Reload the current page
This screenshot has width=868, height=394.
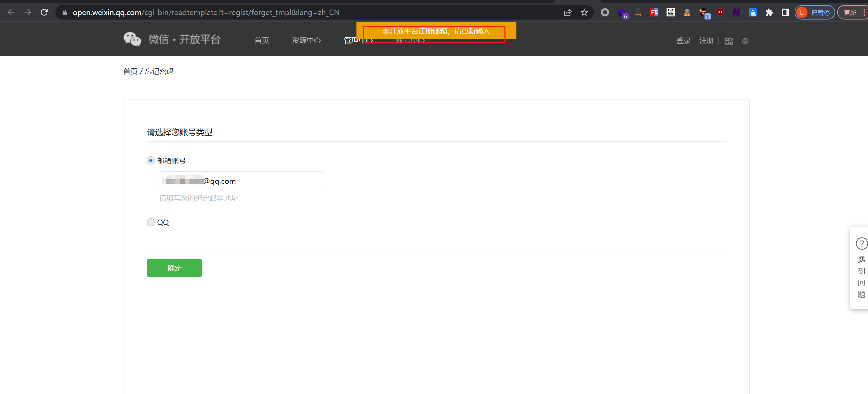point(44,13)
